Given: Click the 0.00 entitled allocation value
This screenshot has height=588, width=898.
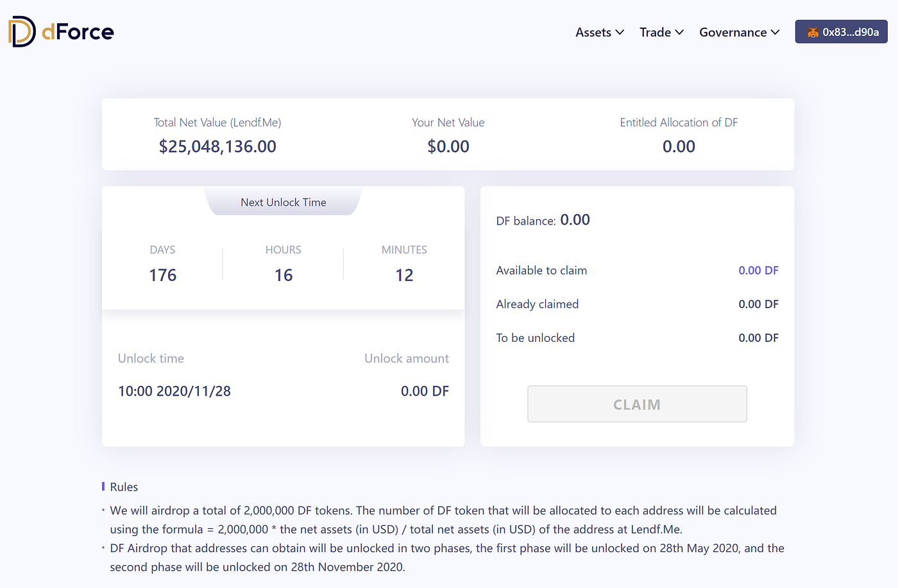Looking at the screenshot, I should pyautogui.click(x=679, y=147).
